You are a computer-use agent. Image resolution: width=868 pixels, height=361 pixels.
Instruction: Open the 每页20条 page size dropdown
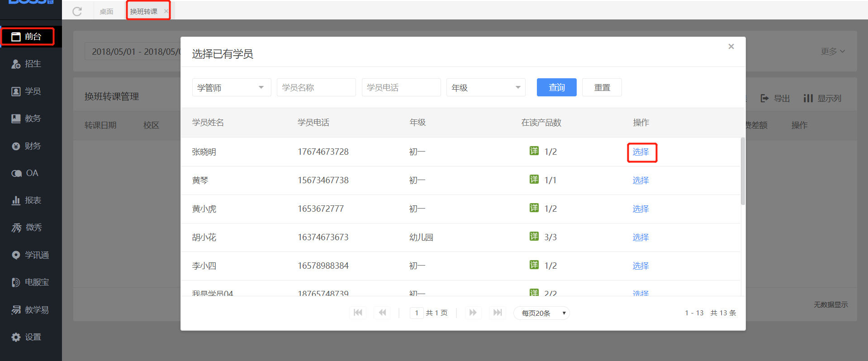tap(541, 313)
